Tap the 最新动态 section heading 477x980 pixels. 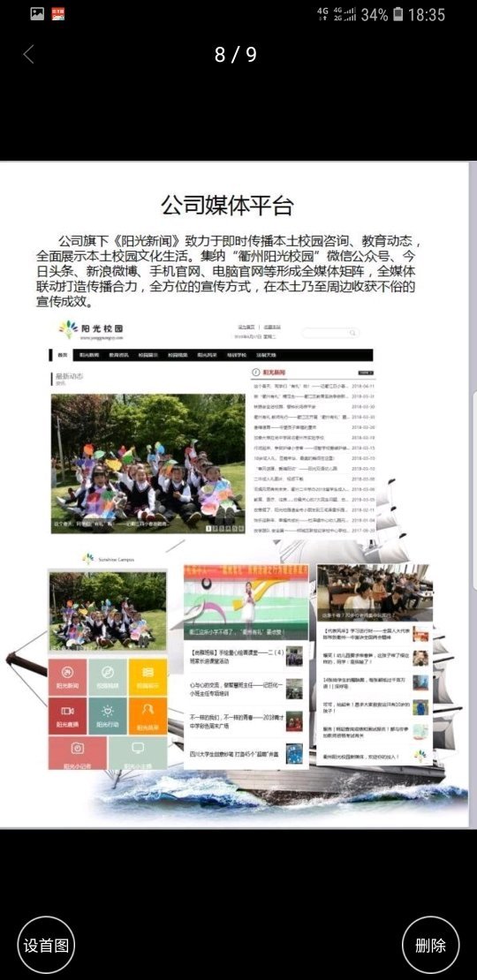coord(70,376)
